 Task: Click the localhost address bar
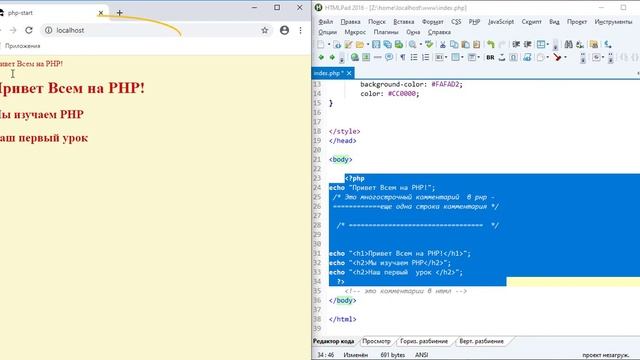pyautogui.click(x=157, y=30)
